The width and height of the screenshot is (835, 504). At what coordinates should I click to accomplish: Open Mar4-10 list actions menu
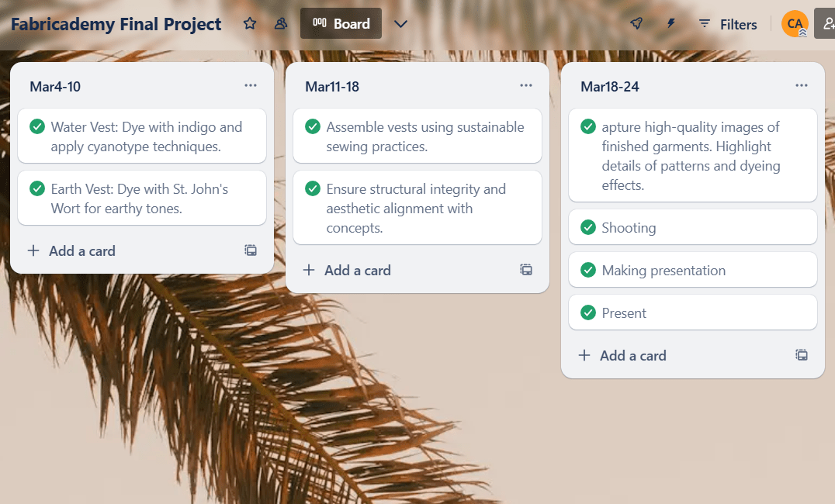251,85
